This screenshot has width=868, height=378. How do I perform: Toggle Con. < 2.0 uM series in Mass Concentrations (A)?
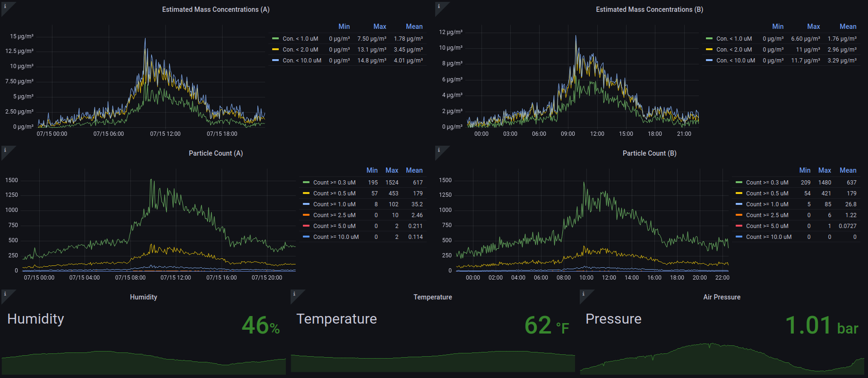tap(301, 50)
